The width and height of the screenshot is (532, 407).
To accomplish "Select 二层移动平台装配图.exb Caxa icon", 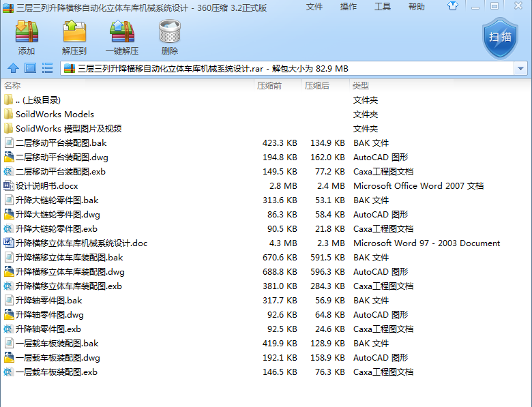I will coord(8,171).
